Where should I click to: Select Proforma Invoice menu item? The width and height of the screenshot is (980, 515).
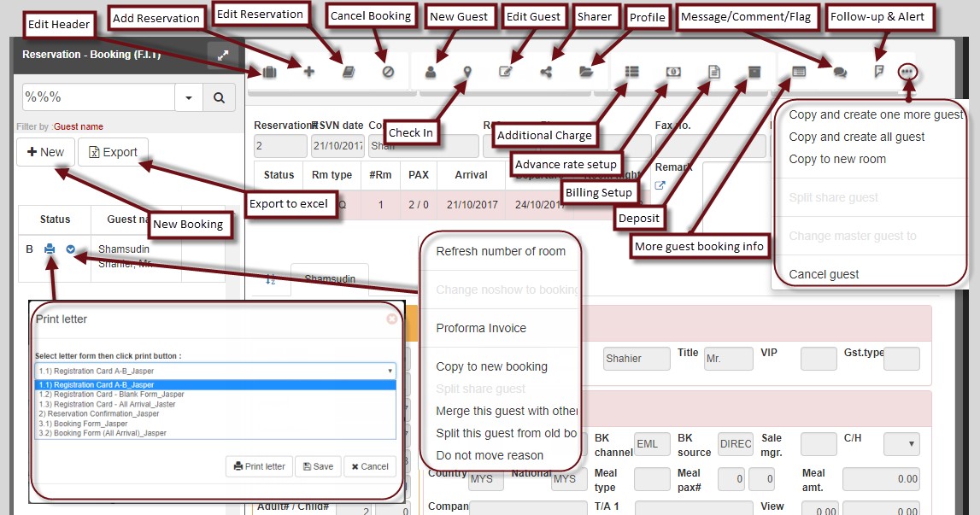[481, 328]
